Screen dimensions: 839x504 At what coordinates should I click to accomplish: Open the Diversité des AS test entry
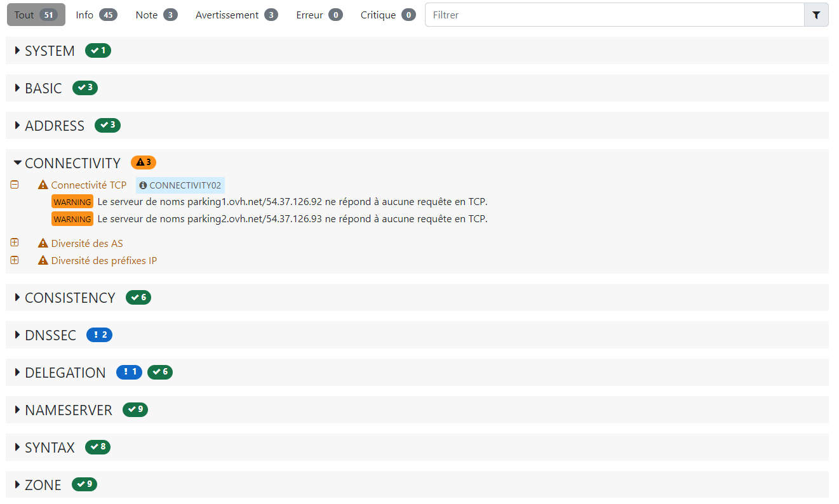pos(87,243)
